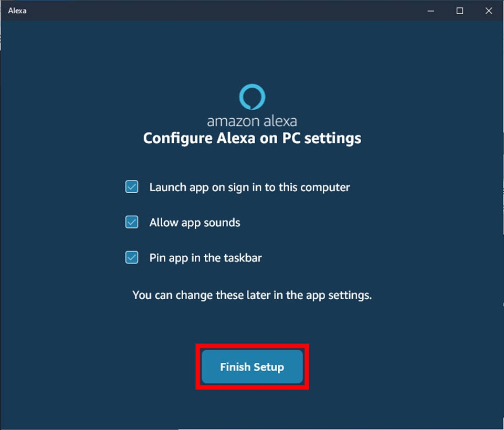Click the "You can change these later" text
The height and width of the screenshot is (430, 504).
coord(251,295)
